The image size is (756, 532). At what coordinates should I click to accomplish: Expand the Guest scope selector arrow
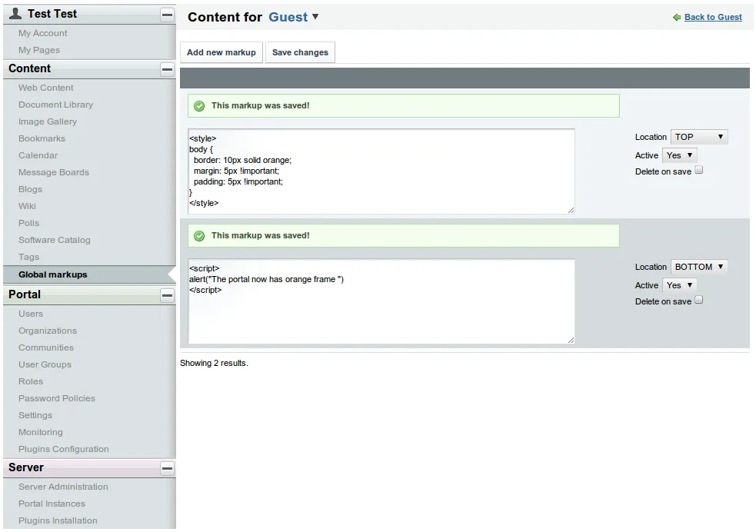[x=315, y=17]
